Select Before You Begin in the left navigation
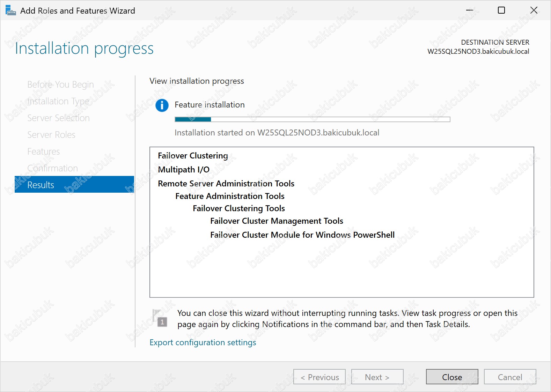Image resolution: width=551 pixels, height=392 pixels. (60, 84)
